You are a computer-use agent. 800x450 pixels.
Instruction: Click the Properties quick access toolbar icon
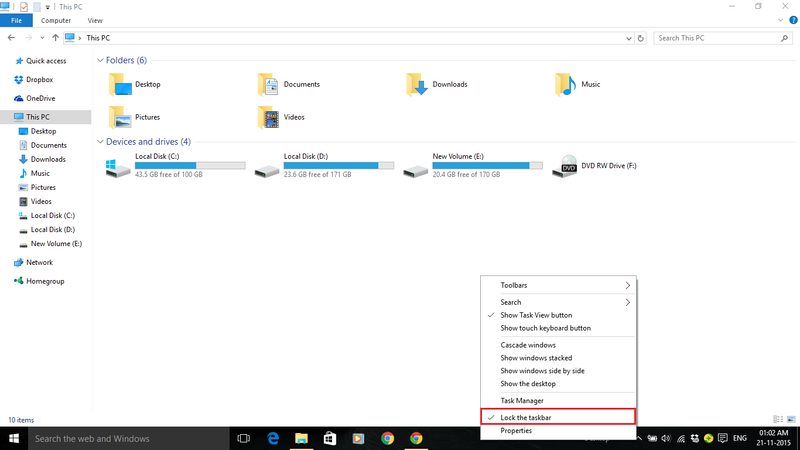click(x=23, y=7)
